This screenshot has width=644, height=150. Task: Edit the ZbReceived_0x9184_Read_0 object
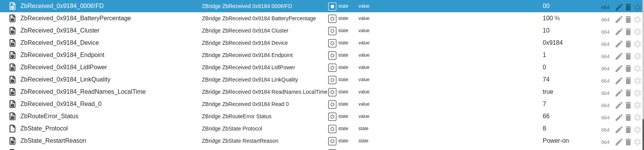tap(619, 105)
